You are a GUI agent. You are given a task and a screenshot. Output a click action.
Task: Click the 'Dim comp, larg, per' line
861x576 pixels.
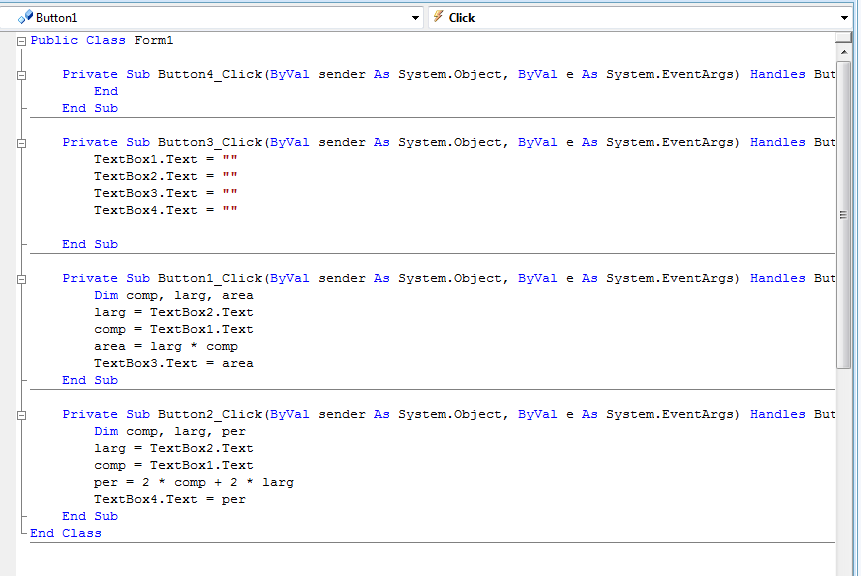(170, 432)
